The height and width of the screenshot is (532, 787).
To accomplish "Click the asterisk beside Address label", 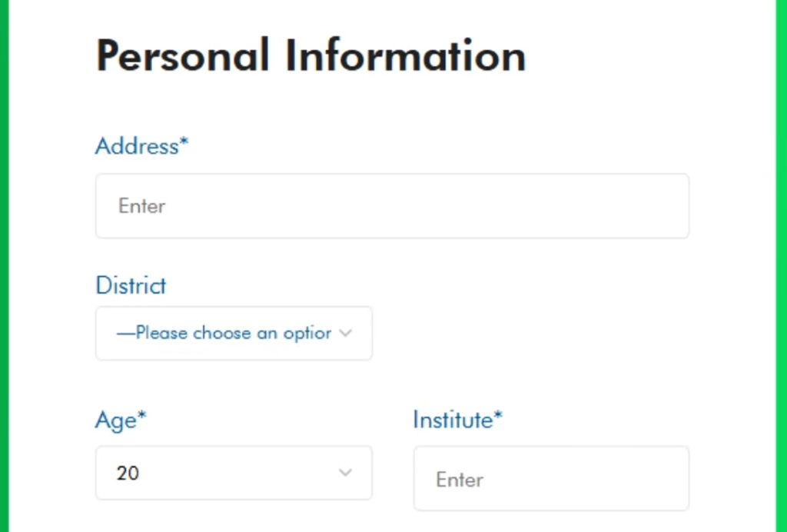I will click(184, 143).
